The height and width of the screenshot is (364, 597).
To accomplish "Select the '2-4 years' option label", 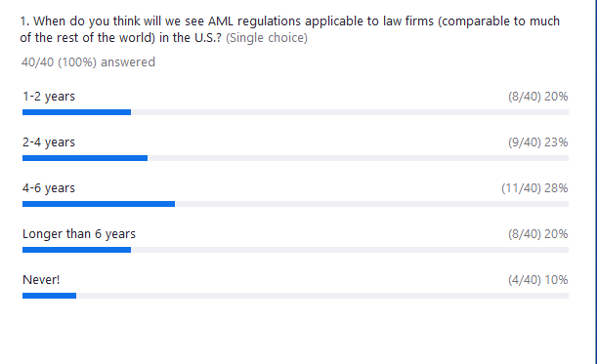I will 49,142.
